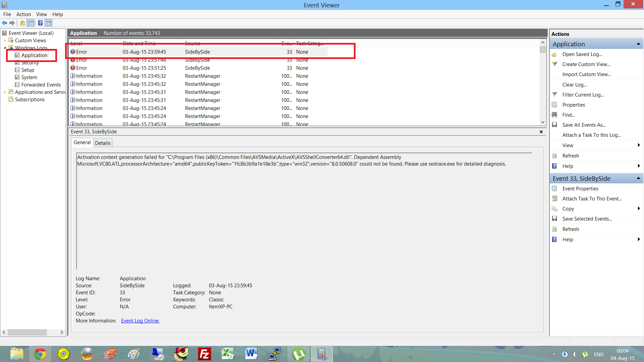Click the event list scrollbar down arrow
This screenshot has height=362, width=644.
pyautogui.click(x=543, y=122)
